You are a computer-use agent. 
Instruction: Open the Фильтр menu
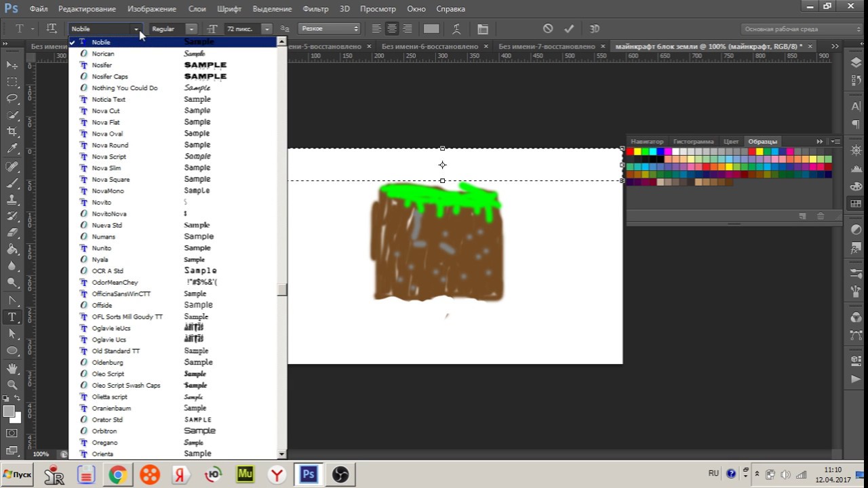(315, 9)
